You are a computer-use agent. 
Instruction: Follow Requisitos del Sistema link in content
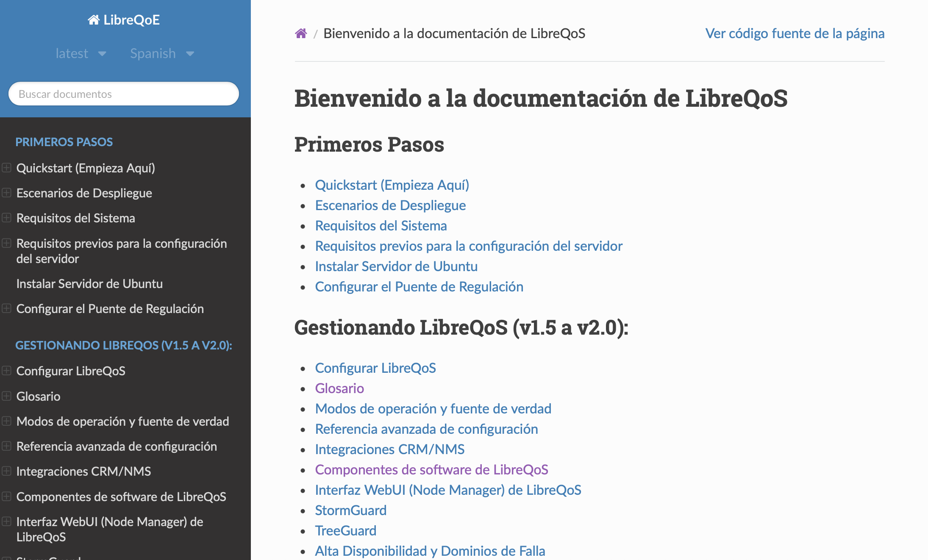(x=381, y=226)
